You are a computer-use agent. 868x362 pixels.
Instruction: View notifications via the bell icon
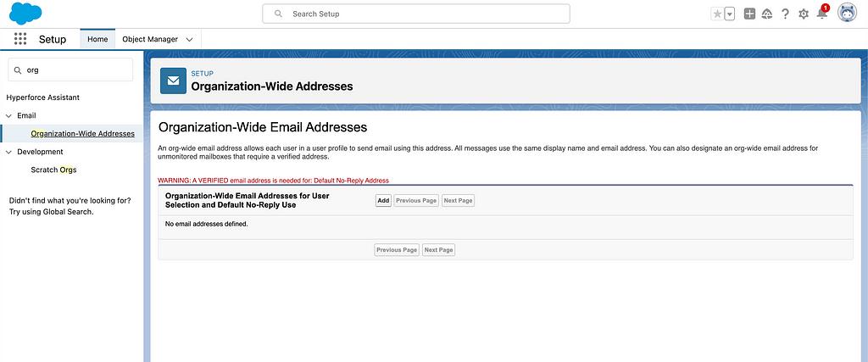click(821, 14)
